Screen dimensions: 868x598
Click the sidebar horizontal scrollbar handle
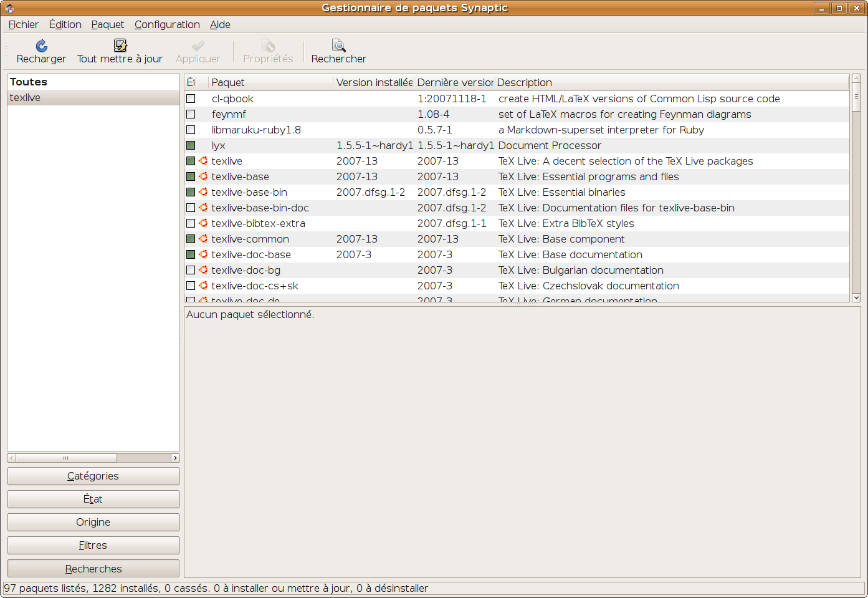[66, 458]
